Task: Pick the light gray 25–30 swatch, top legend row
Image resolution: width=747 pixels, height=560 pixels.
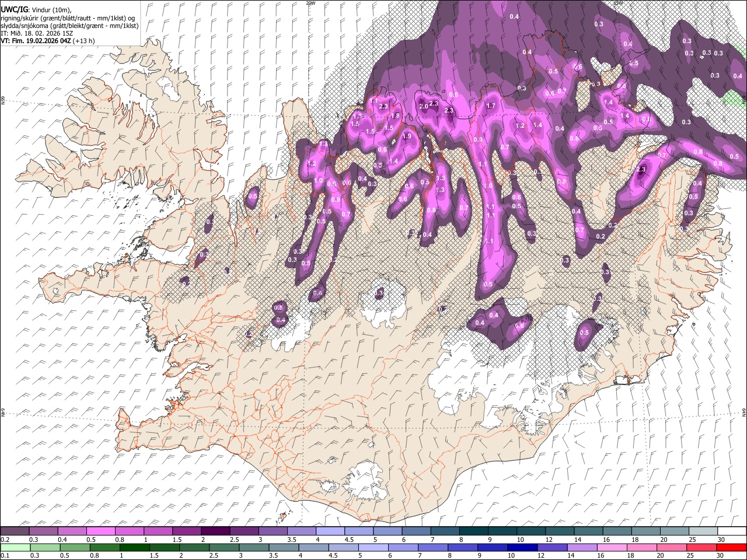Action: (703, 531)
